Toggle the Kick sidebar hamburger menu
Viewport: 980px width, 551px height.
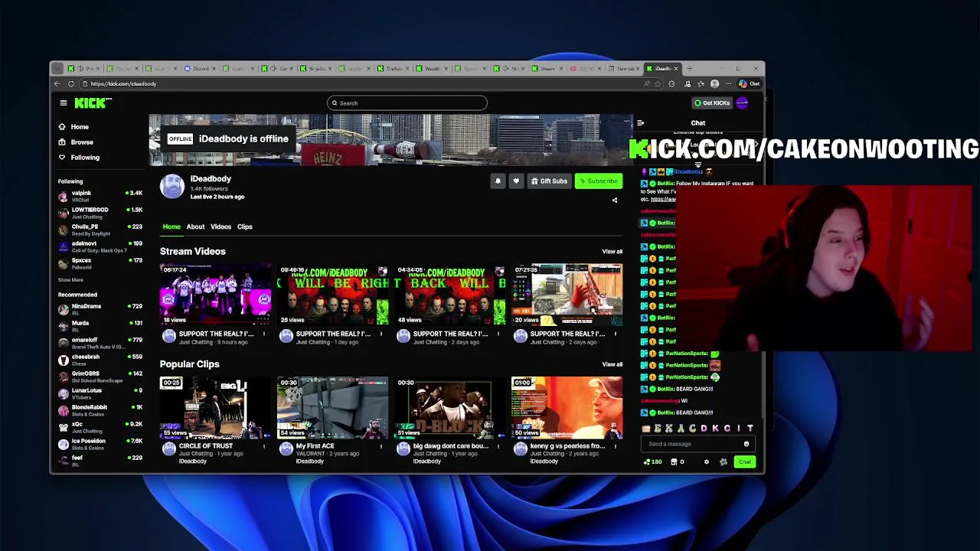coord(64,103)
